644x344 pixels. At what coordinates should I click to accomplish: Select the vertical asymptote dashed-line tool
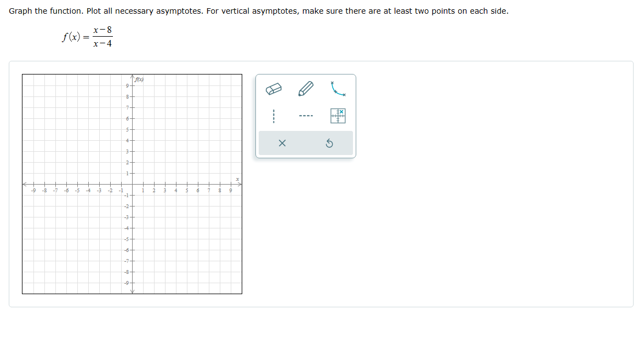274,115
